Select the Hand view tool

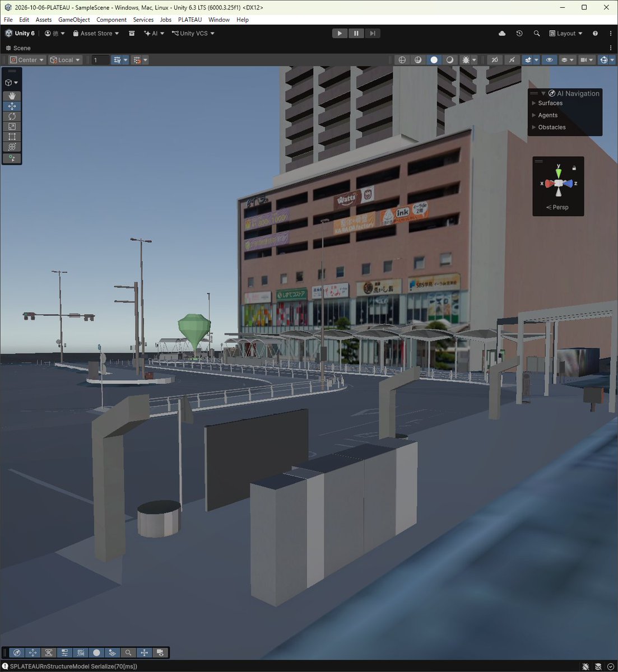pyautogui.click(x=12, y=96)
